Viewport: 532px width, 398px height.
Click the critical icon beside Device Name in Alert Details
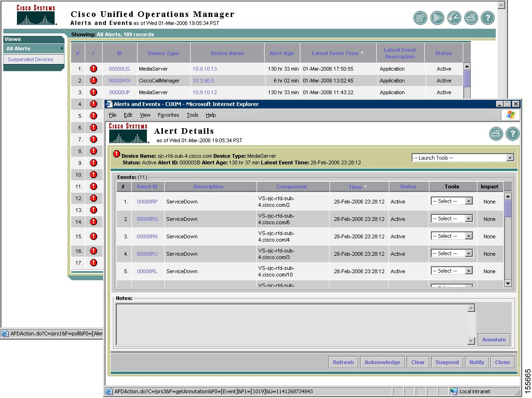(x=116, y=154)
